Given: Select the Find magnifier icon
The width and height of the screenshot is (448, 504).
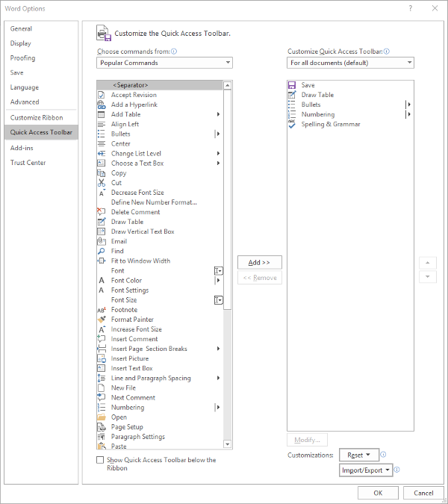Looking at the screenshot, I should (102, 251).
